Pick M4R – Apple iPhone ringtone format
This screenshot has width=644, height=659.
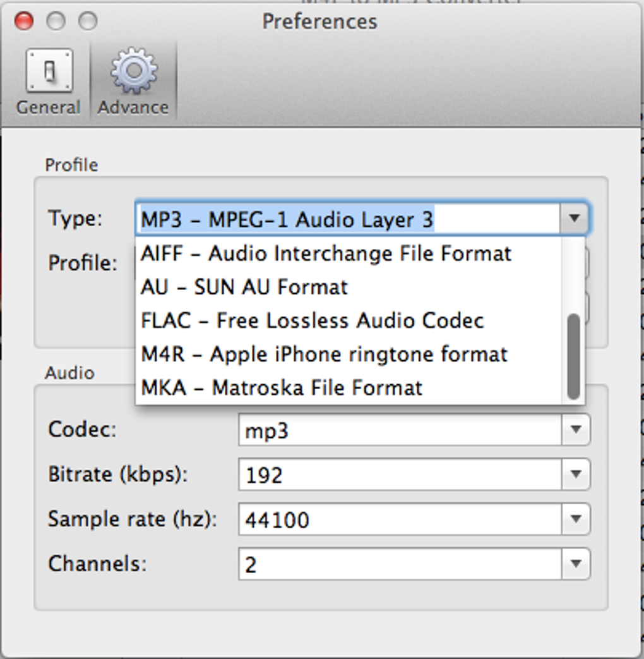[x=324, y=354]
